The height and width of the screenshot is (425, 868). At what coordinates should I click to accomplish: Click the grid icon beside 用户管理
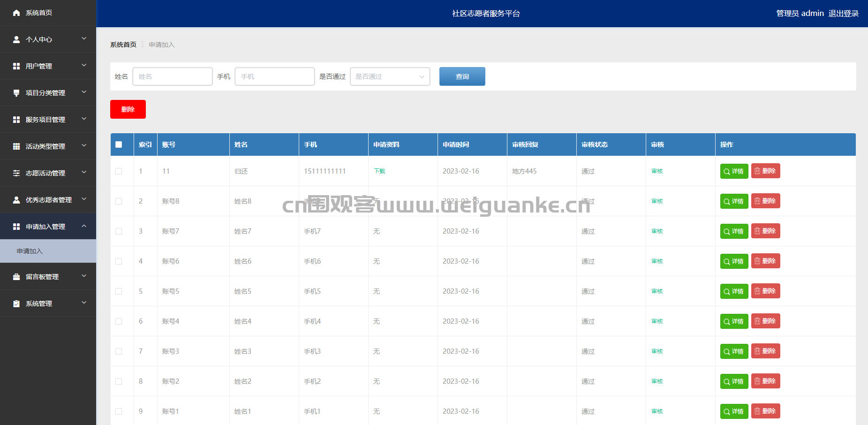[x=16, y=66]
